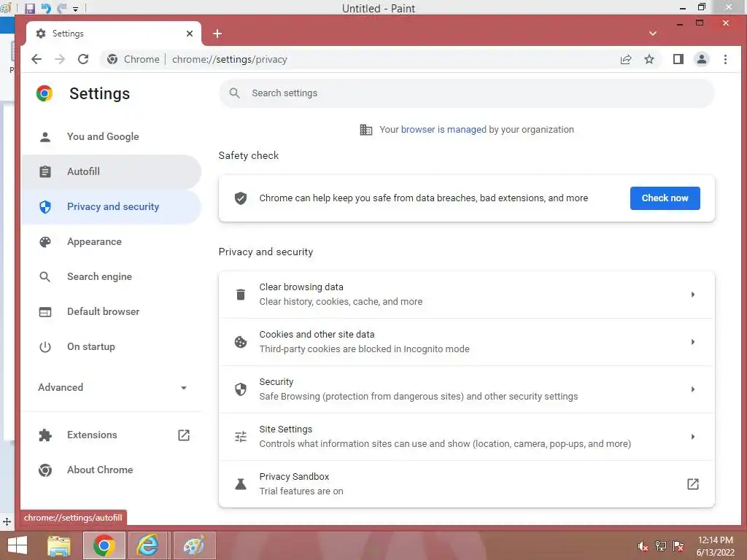The width and height of the screenshot is (747, 560).
Task: Click the new tab plus button
Action: 217,34
